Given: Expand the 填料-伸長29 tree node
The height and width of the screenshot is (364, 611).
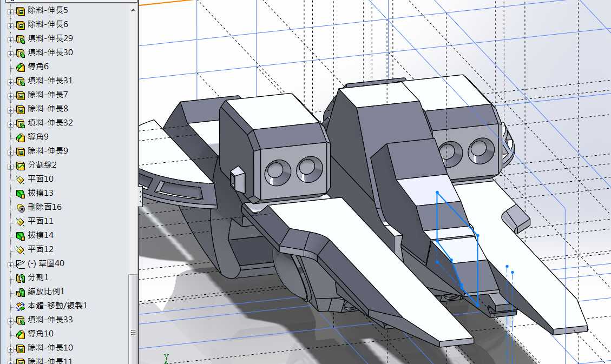Looking at the screenshot, I should (x=10, y=39).
